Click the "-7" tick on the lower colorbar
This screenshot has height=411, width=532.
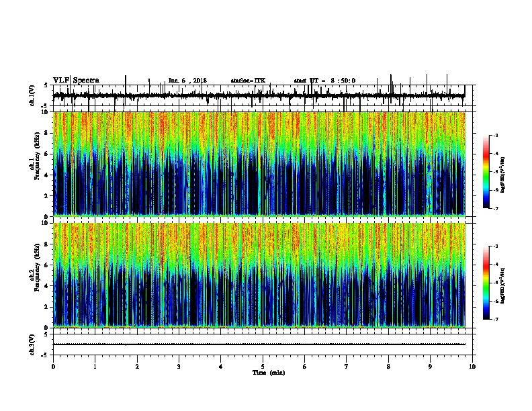[496, 320]
